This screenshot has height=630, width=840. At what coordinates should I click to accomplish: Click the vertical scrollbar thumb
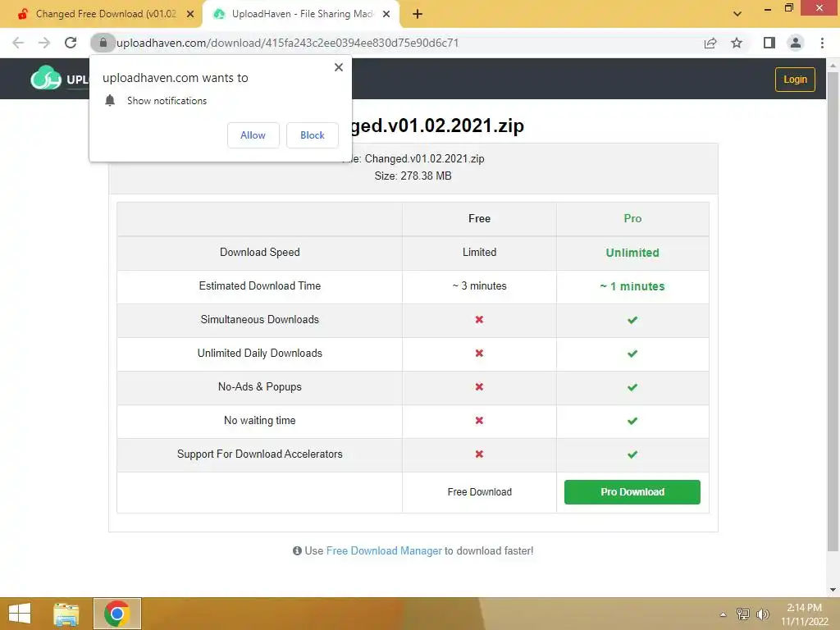point(833,311)
